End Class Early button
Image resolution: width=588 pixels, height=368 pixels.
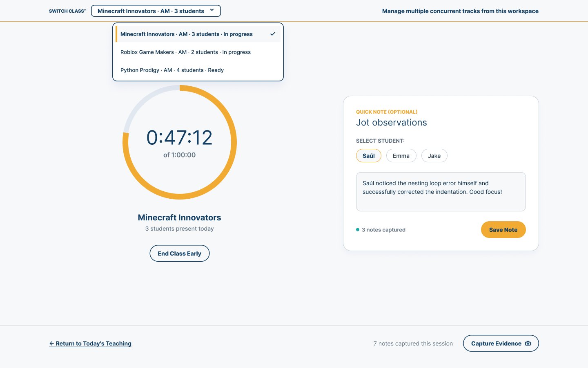[180, 254]
